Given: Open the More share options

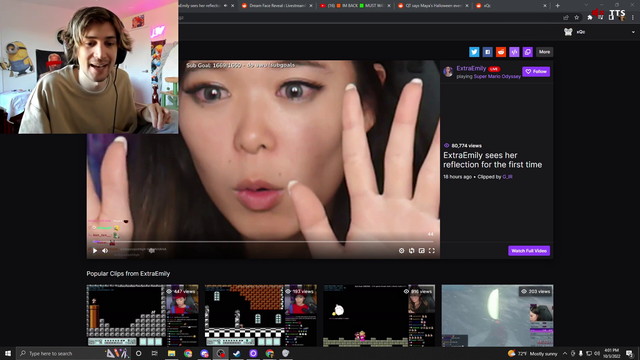Looking at the screenshot, I should [544, 52].
